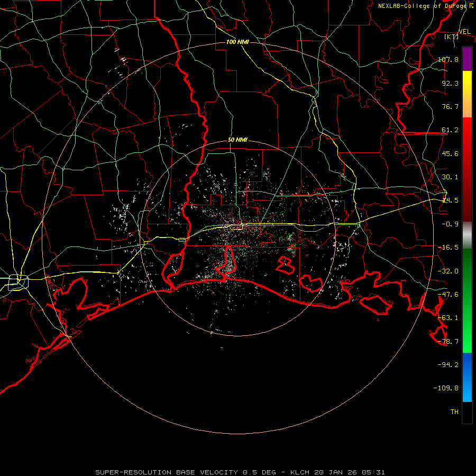The image size is (476, 476).
Task: Click the -16.5 legend value
Action: tap(448, 248)
